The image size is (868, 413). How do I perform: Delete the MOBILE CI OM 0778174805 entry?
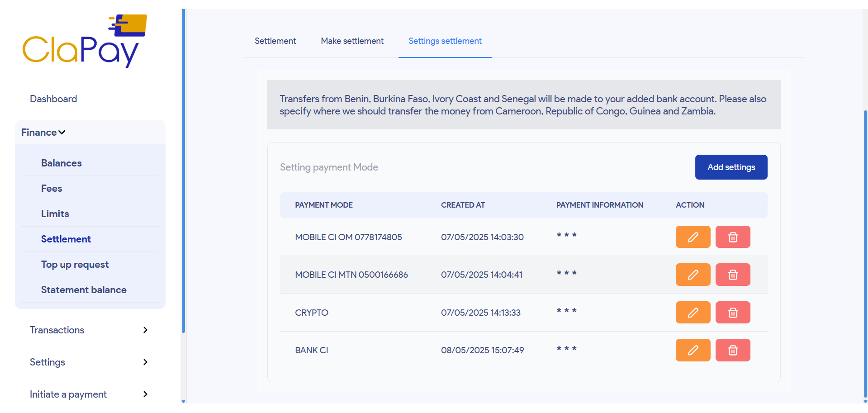tap(732, 237)
